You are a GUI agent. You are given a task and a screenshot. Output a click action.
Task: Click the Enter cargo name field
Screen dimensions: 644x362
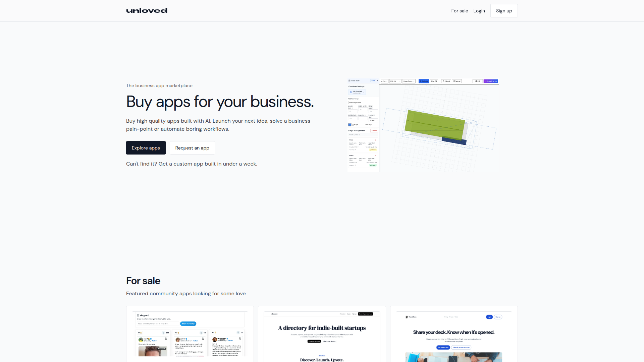click(363, 103)
